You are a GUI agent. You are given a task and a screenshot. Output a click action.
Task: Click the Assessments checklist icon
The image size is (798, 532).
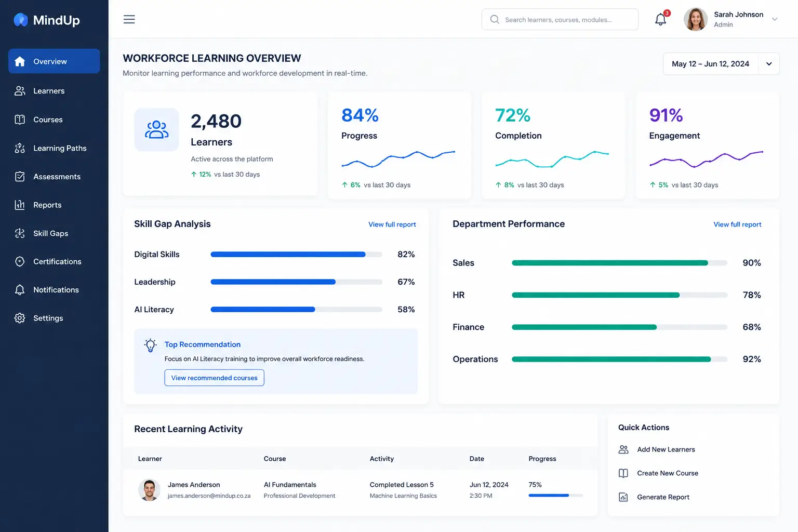click(x=20, y=177)
